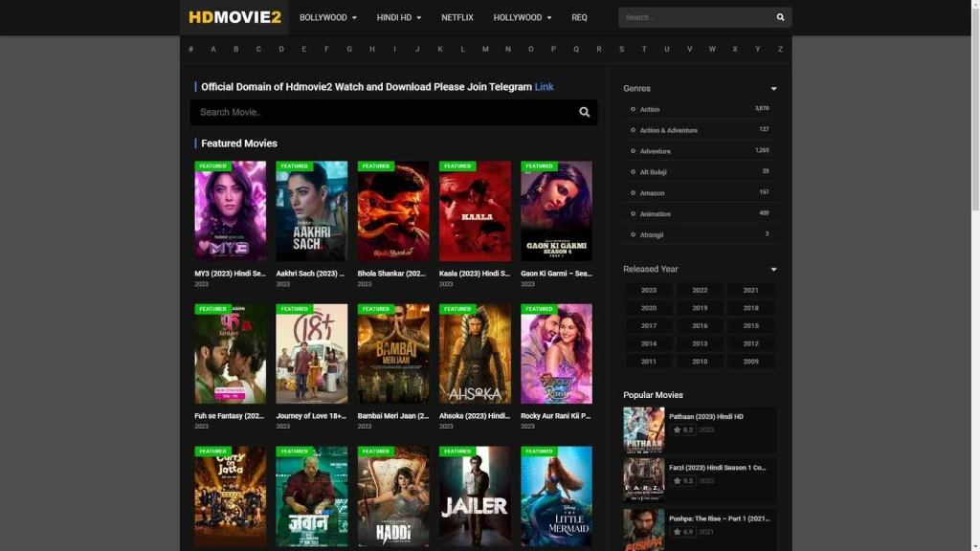This screenshot has width=980, height=551.
Task: Expand the Released Year section arrow
Action: click(x=773, y=269)
